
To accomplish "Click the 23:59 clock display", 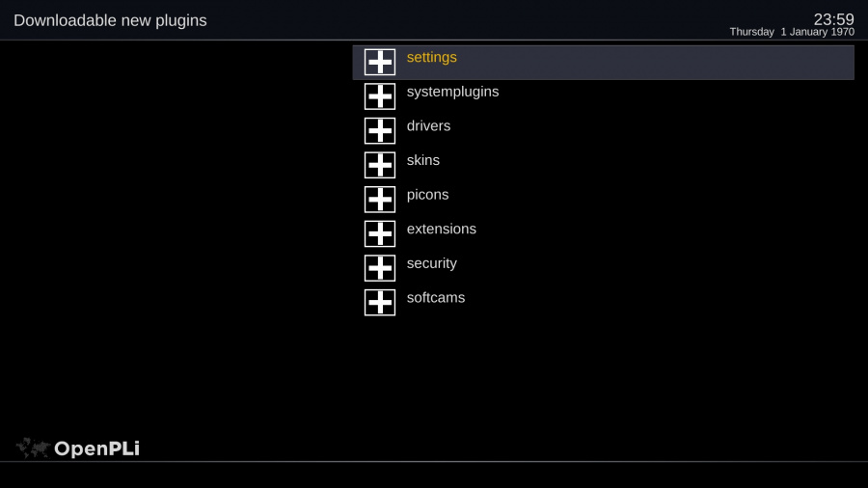I will pyautogui.click(x=833, y=19).
